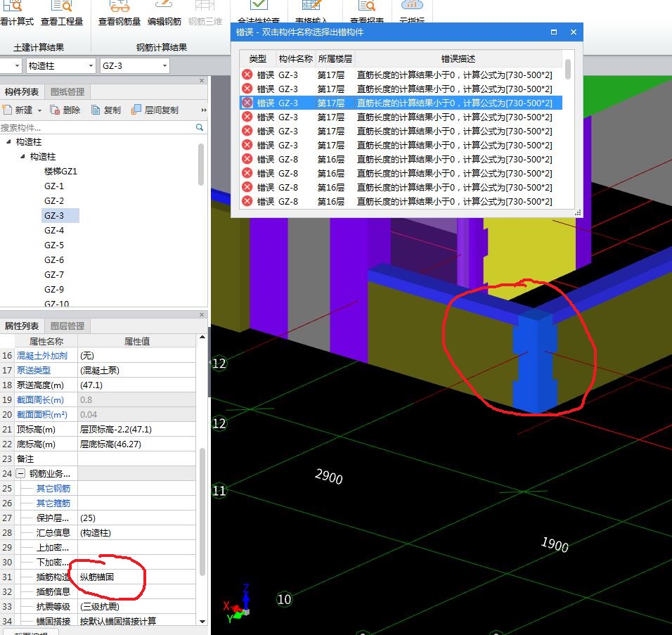
Task: Close the 属性列表 panel
Action: coord(202,315)
